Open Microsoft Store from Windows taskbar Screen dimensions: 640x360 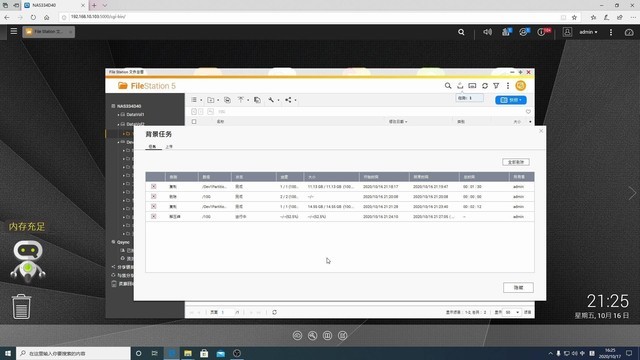tap(204, 353)
